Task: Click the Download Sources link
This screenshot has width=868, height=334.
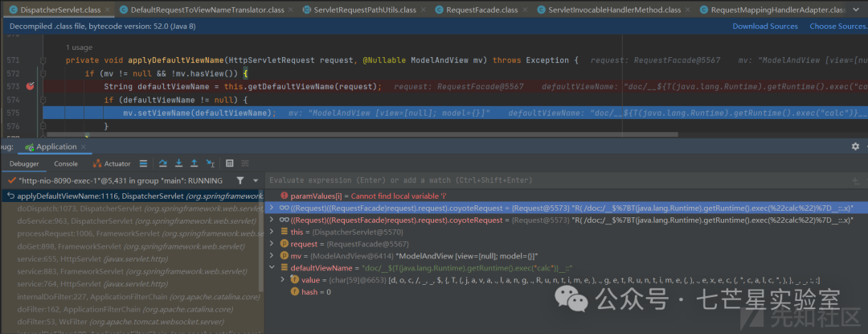Action: point(765,26)
